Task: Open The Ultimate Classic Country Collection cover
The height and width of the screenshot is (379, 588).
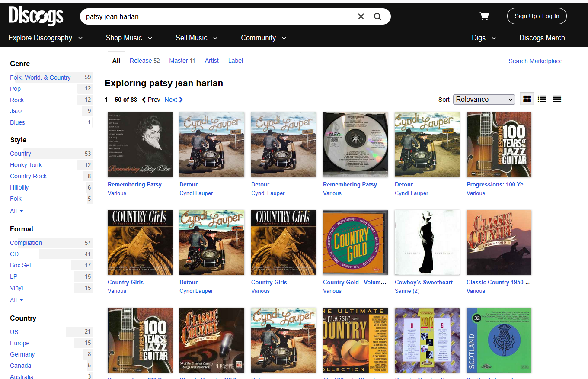Action: point(355,340)
